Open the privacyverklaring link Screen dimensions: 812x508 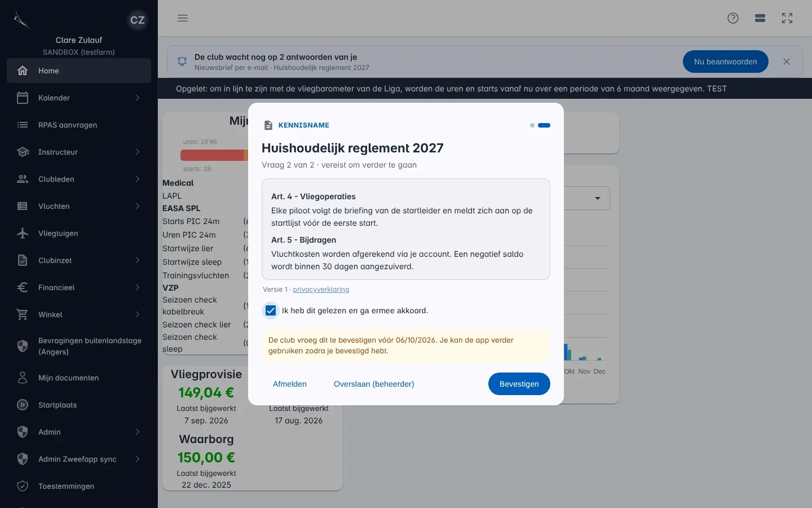[x=321, y=290]
